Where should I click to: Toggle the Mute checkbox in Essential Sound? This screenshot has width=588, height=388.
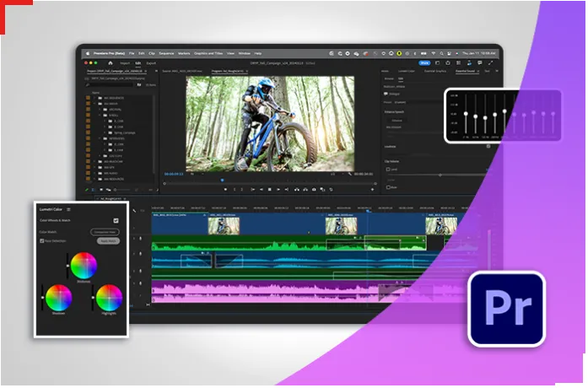tap(388, 187)
